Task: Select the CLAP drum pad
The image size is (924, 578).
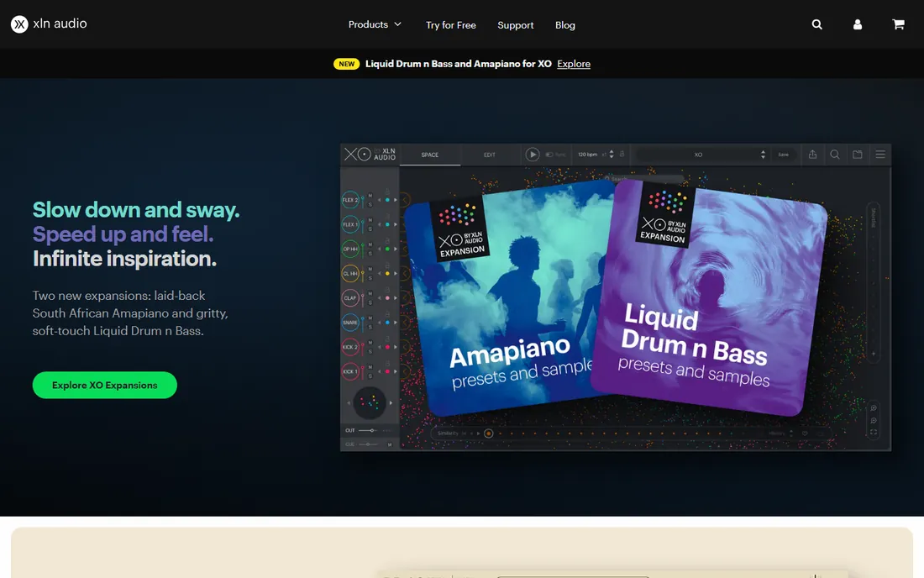Action: pyautogui.click(x=350, y=297)
